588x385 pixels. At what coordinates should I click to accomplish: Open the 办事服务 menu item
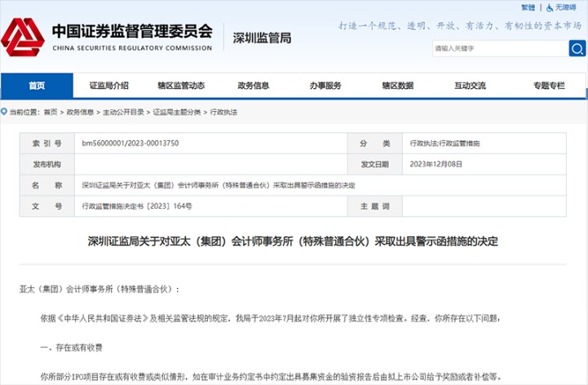click(325, 86)
